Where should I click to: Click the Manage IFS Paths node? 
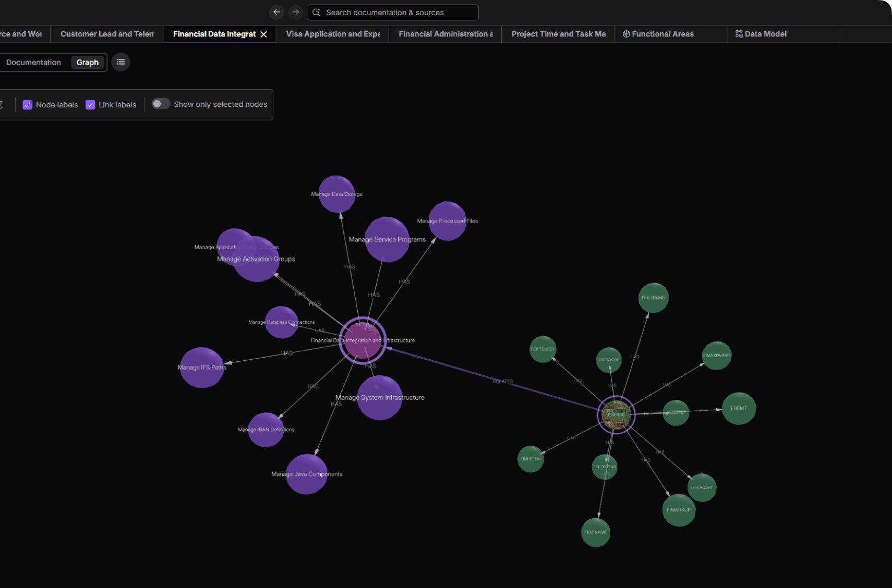[x=202, y=367]
